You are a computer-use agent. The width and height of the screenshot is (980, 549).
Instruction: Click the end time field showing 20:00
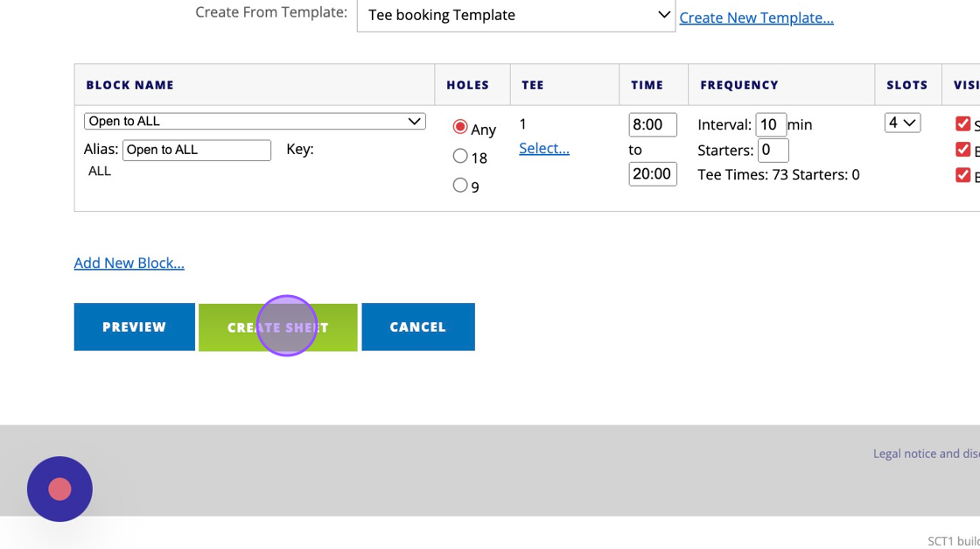coord(652,173)
